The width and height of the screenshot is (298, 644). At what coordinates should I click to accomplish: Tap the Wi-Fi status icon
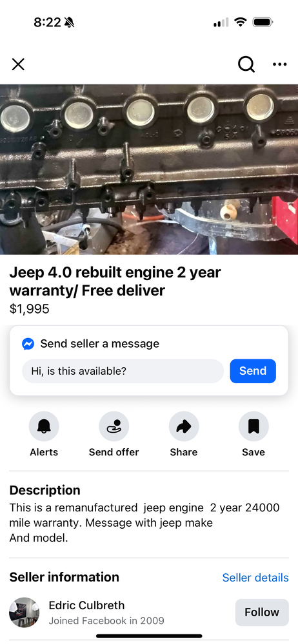[240, 22]
